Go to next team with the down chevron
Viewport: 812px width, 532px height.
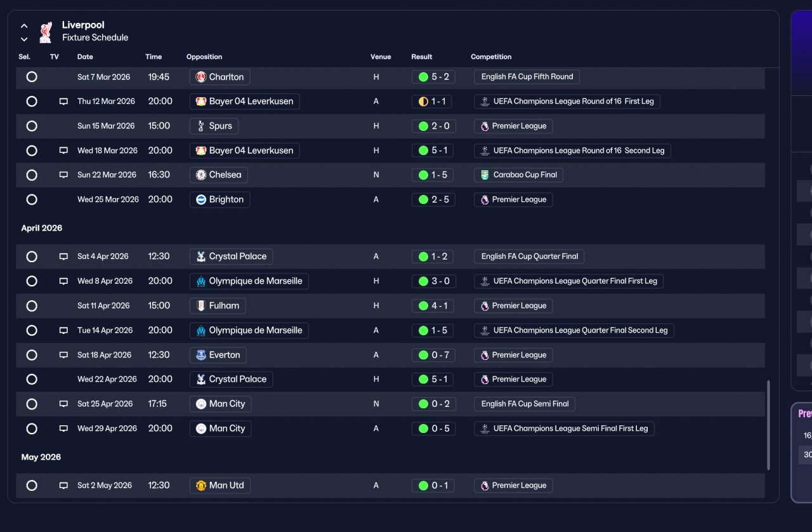click(24, 39)
